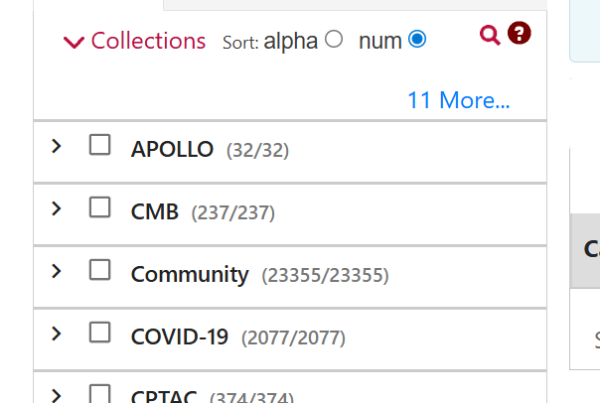Viewport: 600px width, 403px height.
Task: Enable the Community collection checkbox
Action: coord(100,270)
